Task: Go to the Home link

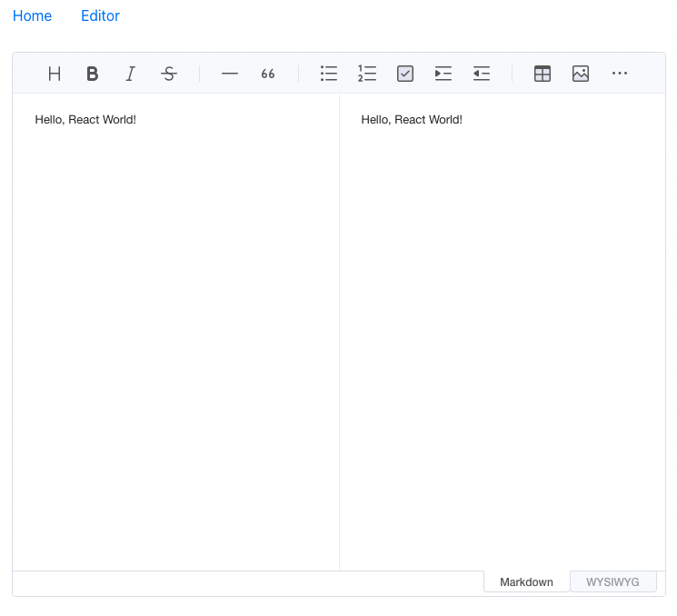Action: (32, 16)
